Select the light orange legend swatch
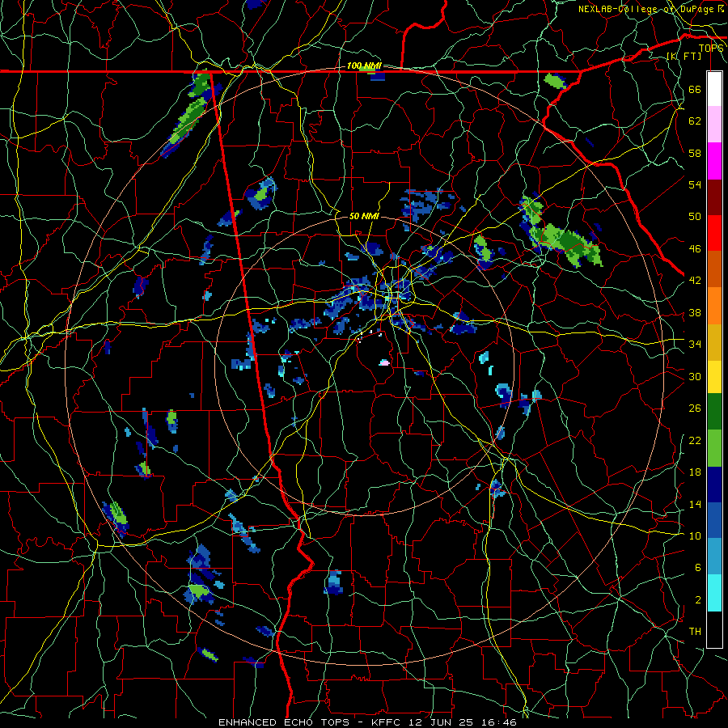Screen dimensions: 728x728 tap(714, 305)
